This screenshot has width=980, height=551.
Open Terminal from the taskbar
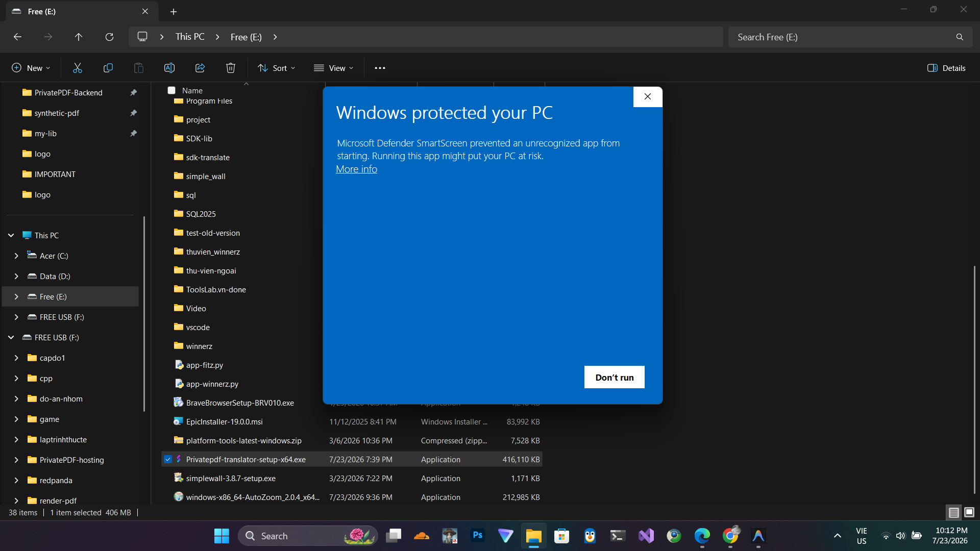pos(618,536)
